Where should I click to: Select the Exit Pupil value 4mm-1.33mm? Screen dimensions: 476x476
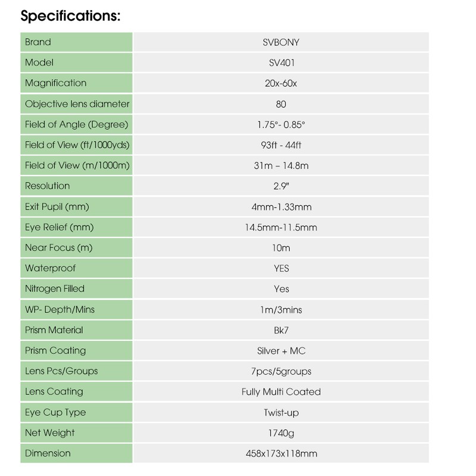click(281, 206)
